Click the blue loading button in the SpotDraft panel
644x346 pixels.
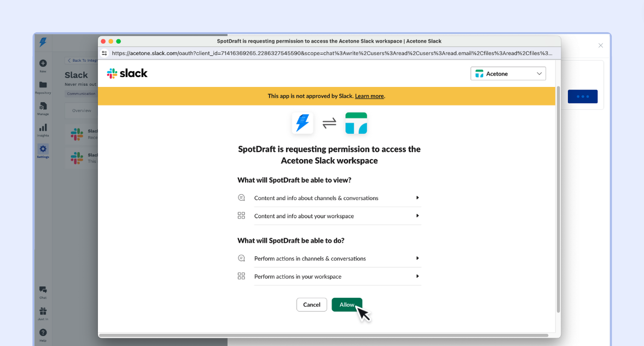(x=582, y=96)
